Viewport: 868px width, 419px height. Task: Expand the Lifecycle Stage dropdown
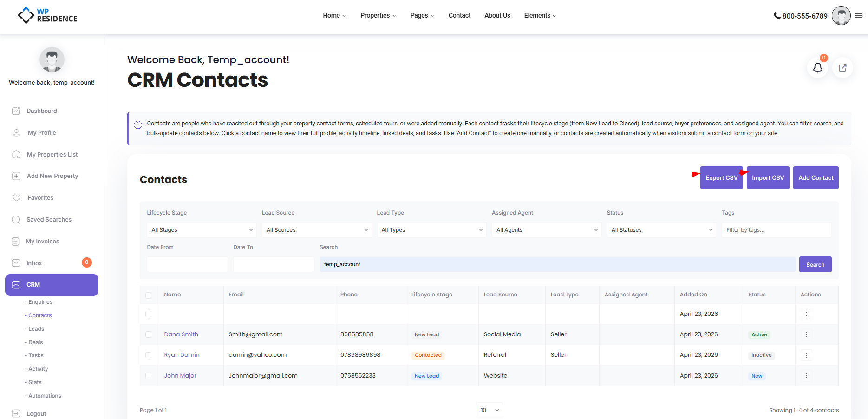point(202,230)
